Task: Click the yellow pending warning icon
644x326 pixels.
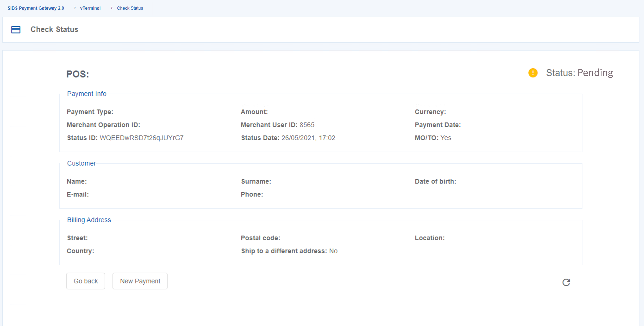Action: (x=533, y=73)
